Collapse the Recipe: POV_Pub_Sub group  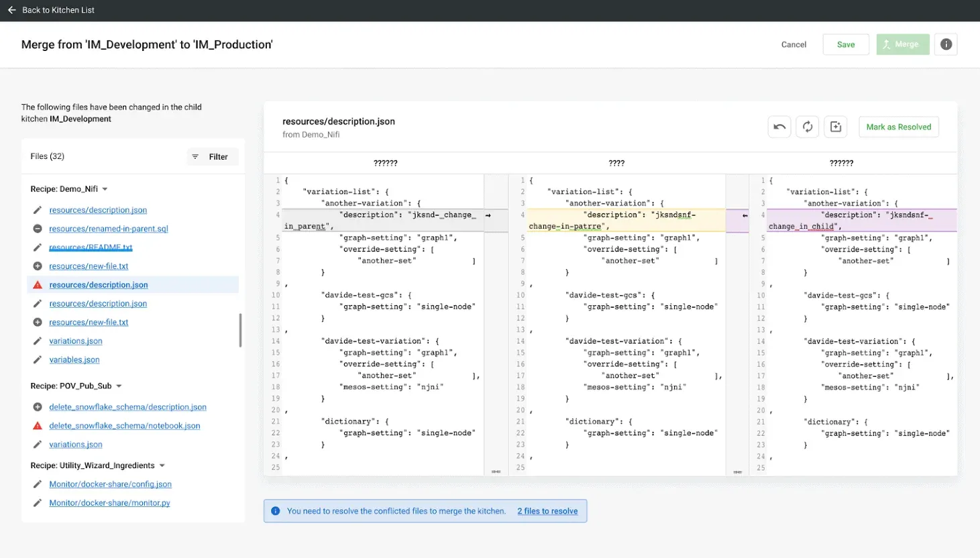pos(119,386)
